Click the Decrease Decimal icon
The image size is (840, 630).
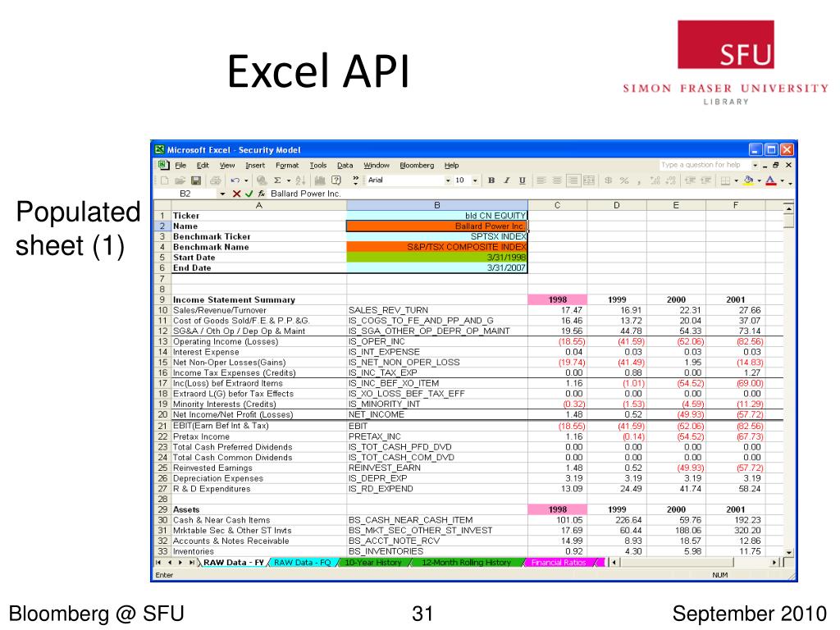671,180
